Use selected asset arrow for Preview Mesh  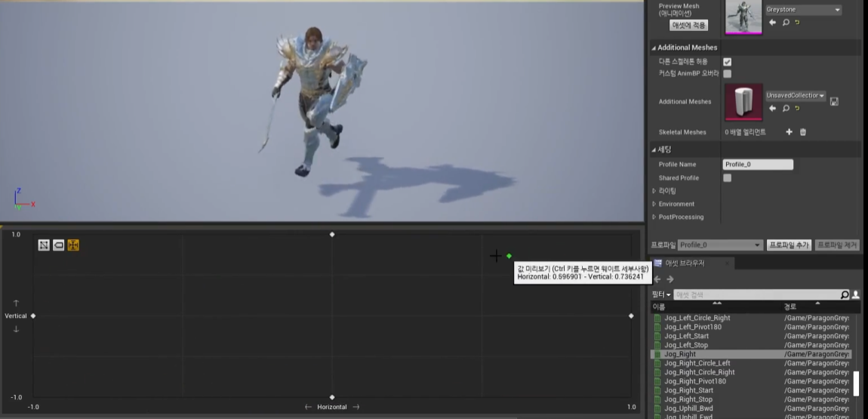click(773, 23)
